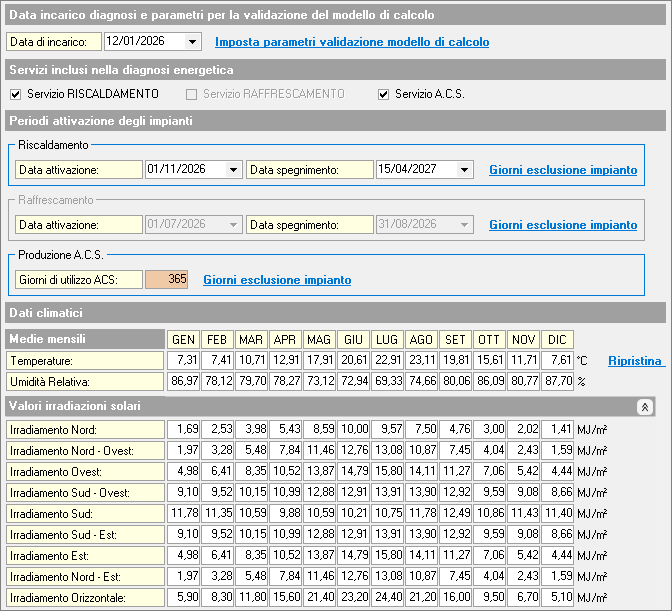Screen dimensions: 672x611
Task: Click the GEN month column header
Action: point(183,339)
